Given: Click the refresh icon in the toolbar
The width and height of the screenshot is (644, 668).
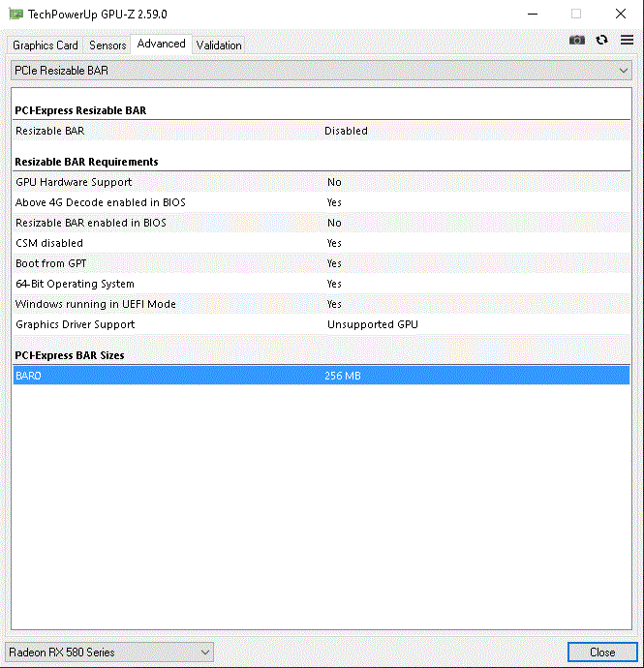Looking at the screenshot, I should [x=601, y=40].
